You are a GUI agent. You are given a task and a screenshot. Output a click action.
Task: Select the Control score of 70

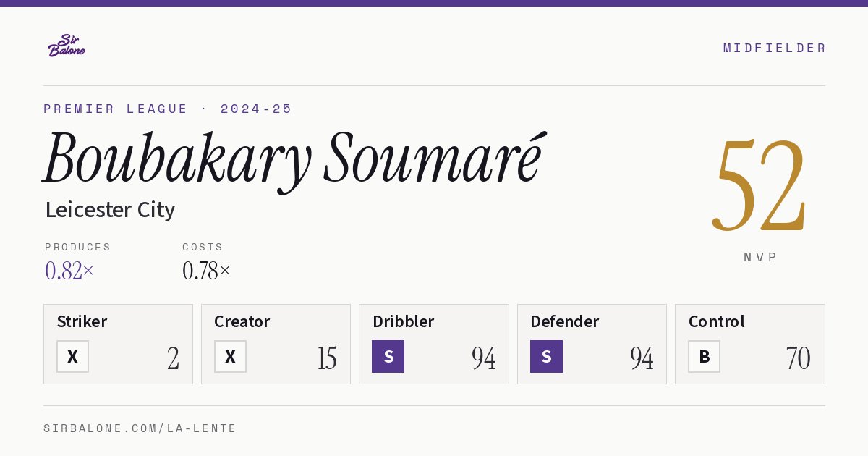coord(799,358)
